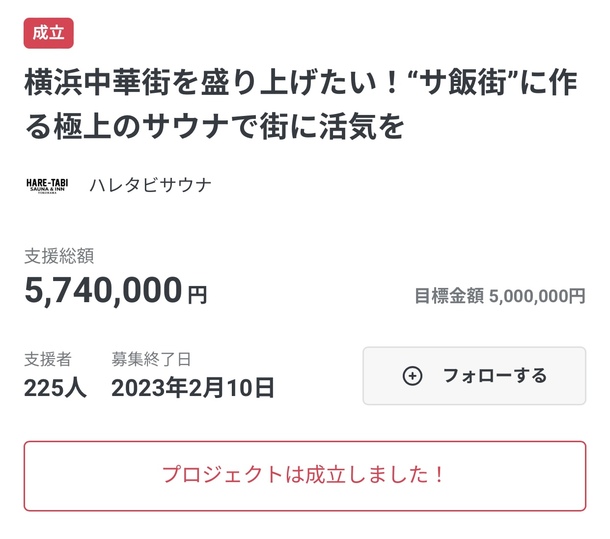Image resolution: width=610 pixels, height=539 pixels.
Task: Click the 225人 supporter count
Action: click(55, 387)
